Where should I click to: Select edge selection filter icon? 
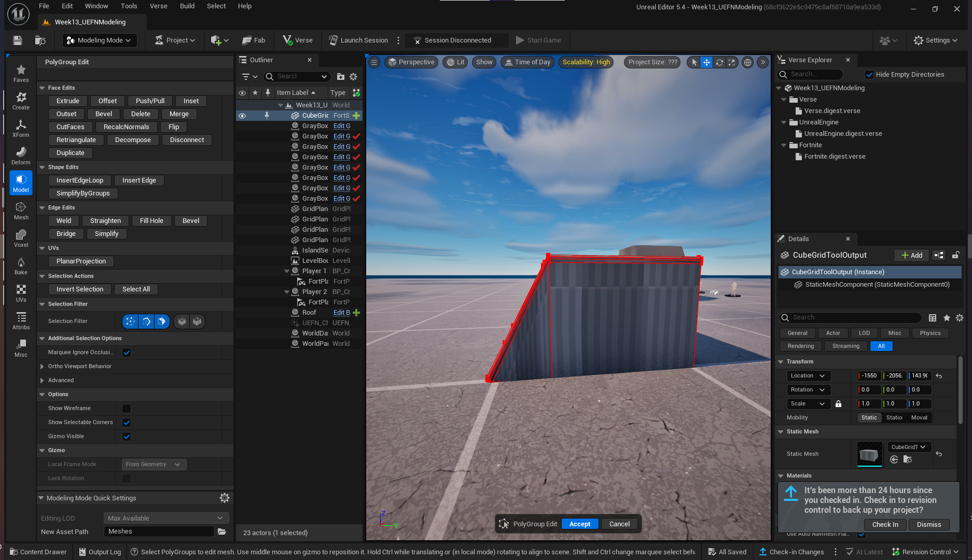(x=146, y=321)
